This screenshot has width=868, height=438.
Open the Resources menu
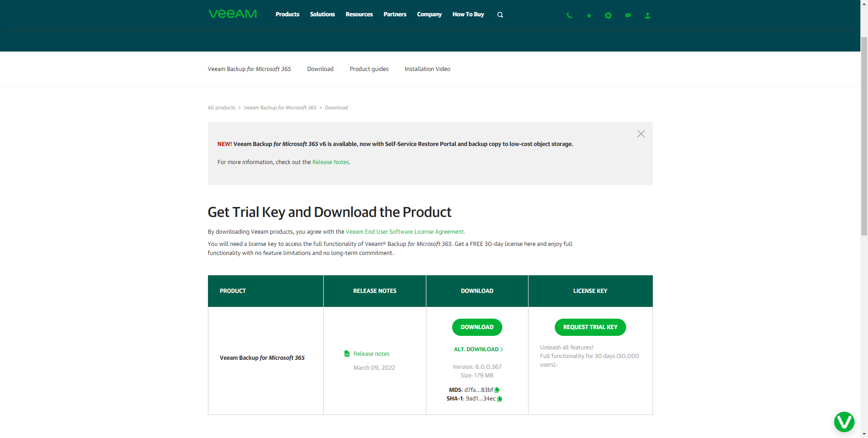(x=359, y=14)
